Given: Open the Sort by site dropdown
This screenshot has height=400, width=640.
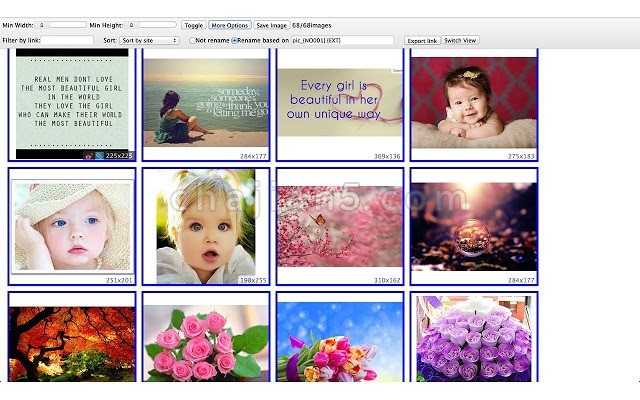Looking at the screenshot, I should click(149, 40).
